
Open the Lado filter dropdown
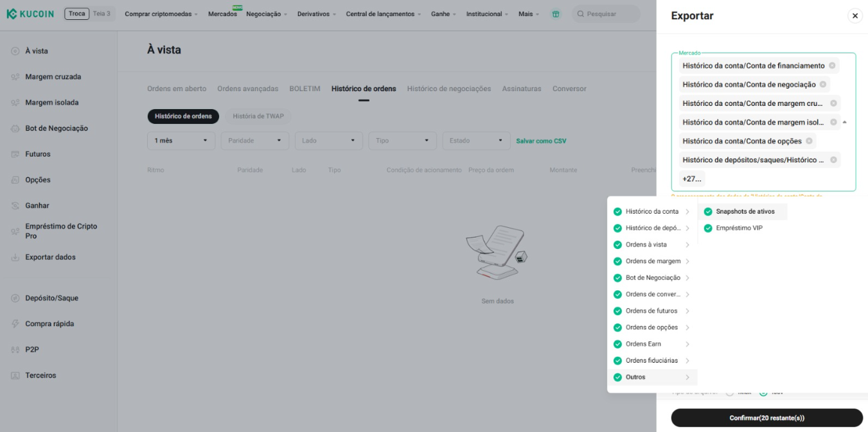[329, 141]
